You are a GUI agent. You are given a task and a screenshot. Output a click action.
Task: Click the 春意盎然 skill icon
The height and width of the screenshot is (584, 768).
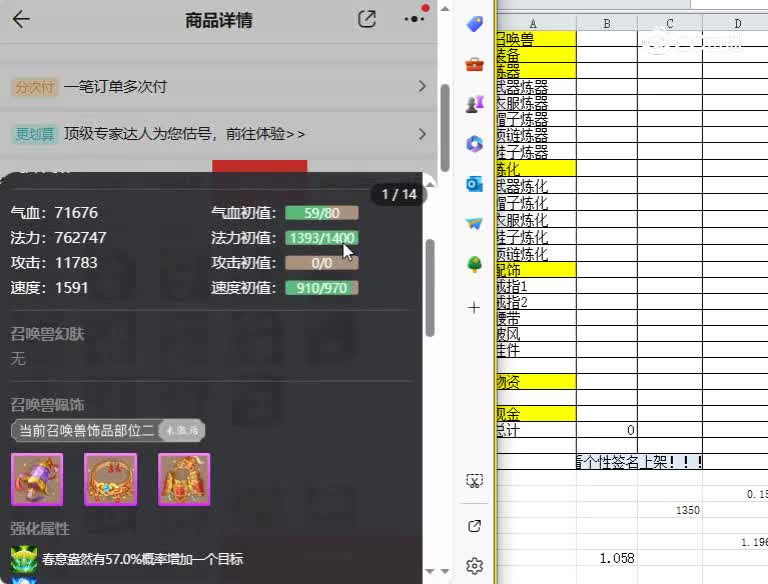point(24,559)
